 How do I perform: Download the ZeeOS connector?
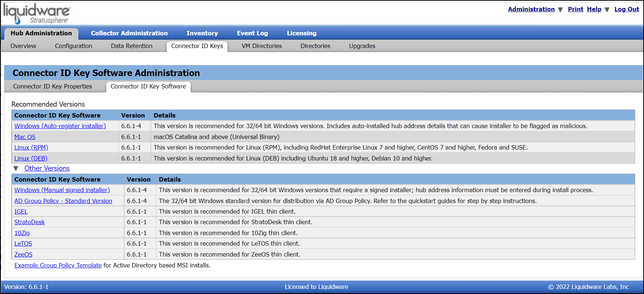[23, 254]
